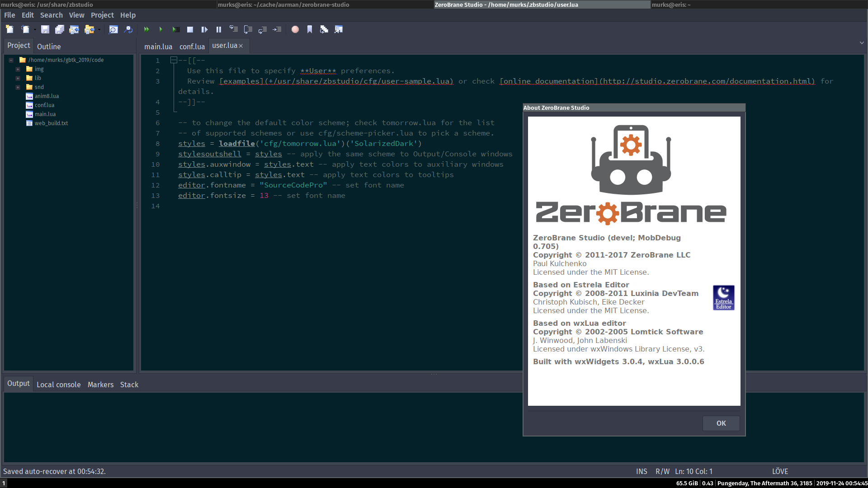Switch to the Local console tab

[x=58, y=385]
